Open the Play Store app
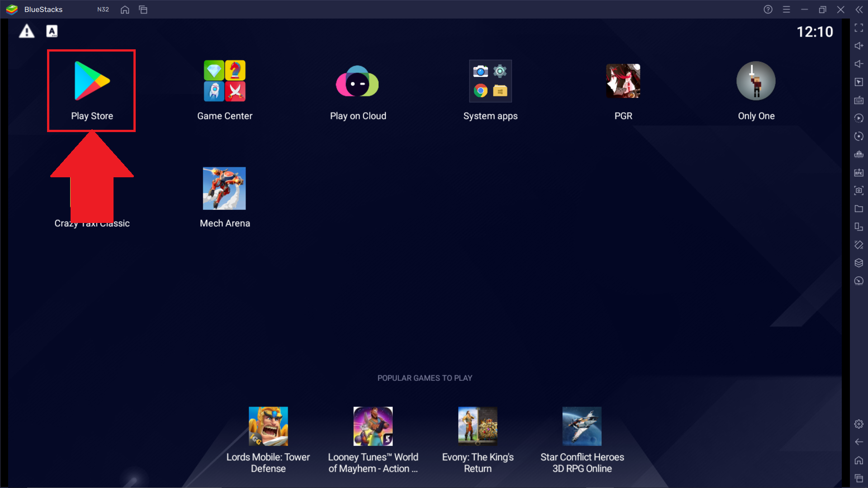This screenshot has height=488, width=868. (x=92, y=90)
